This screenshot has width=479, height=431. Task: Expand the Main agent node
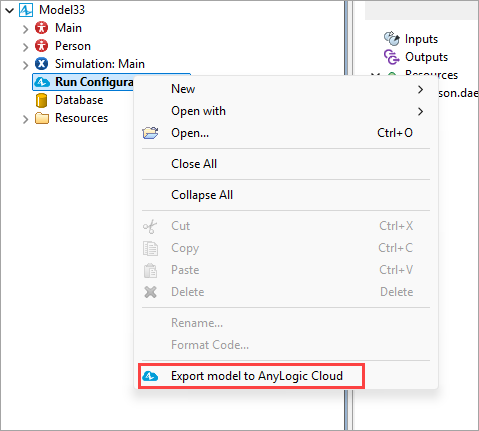(x=25, y=29)
